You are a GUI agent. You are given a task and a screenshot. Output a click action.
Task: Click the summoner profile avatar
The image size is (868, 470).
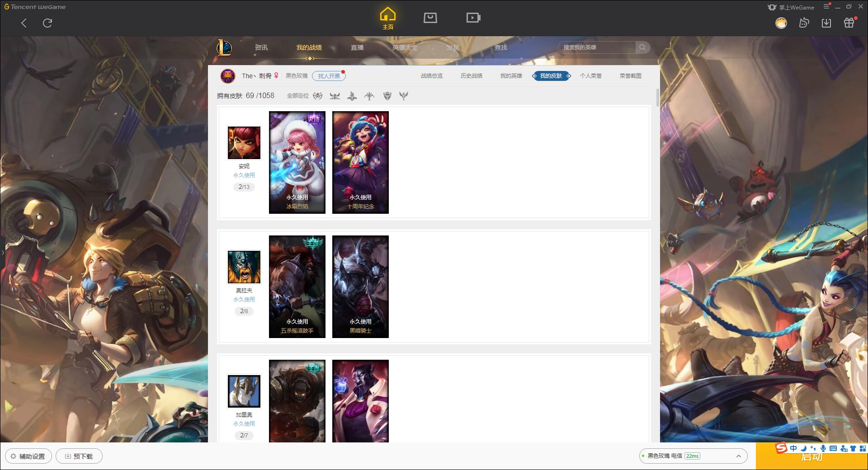click(228, 76)
